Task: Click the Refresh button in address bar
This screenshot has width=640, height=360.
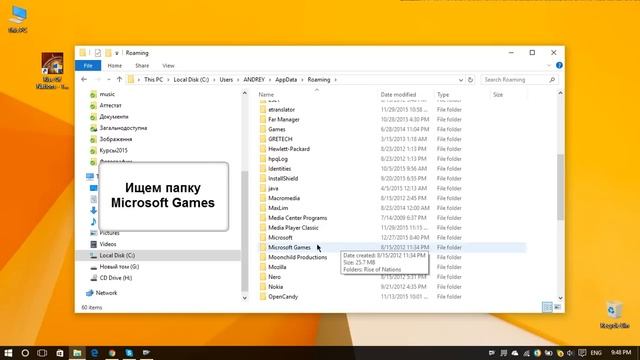Action: [x=470, y=80]
